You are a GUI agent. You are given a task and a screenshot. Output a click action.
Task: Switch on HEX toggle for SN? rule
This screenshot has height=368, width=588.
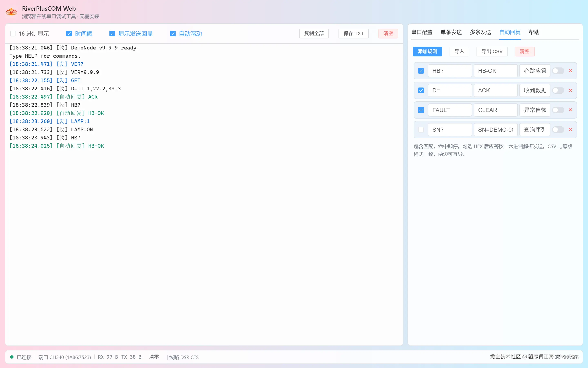coord(558,130)
